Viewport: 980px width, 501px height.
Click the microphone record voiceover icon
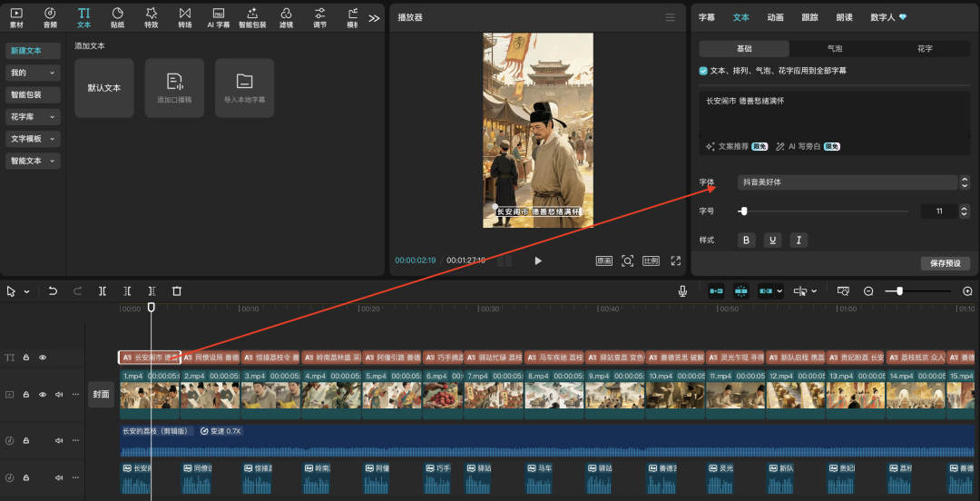682,291
